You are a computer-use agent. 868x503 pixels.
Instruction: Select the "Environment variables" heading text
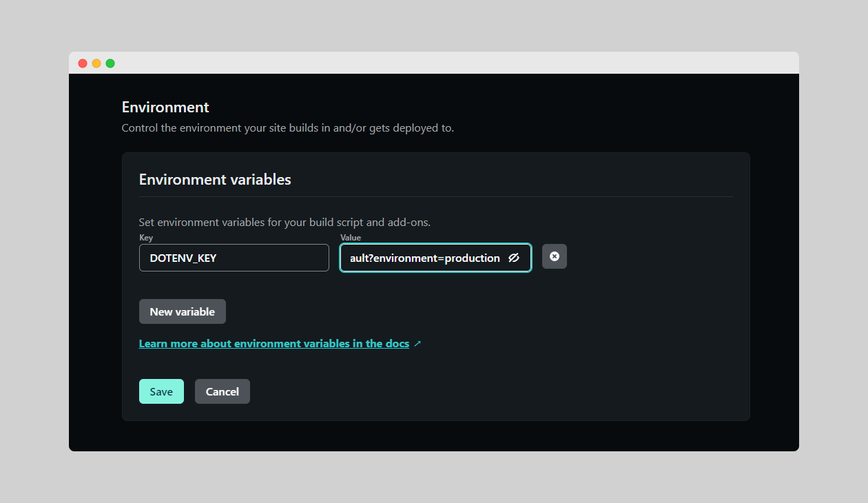click(x=215, y=180)
